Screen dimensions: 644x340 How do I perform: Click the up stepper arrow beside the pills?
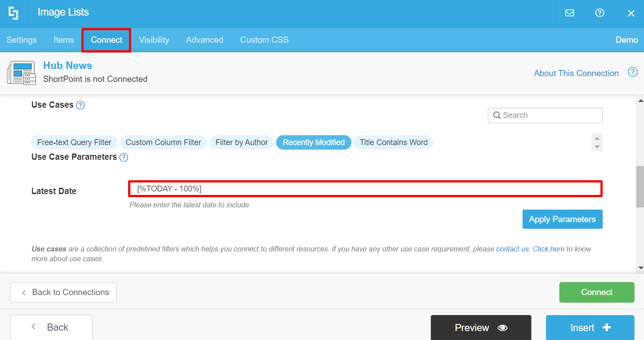pyautogui.click(x=596, y=138)
